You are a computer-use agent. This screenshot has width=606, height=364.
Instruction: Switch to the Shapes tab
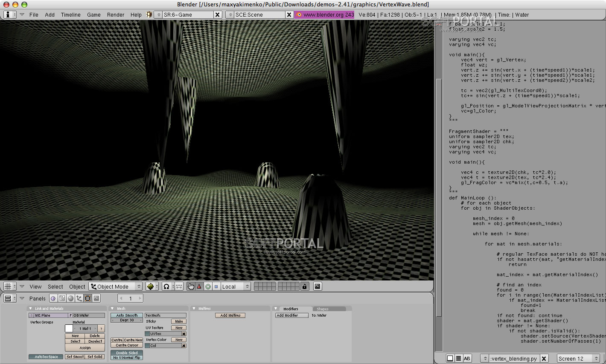pos(329,309)
